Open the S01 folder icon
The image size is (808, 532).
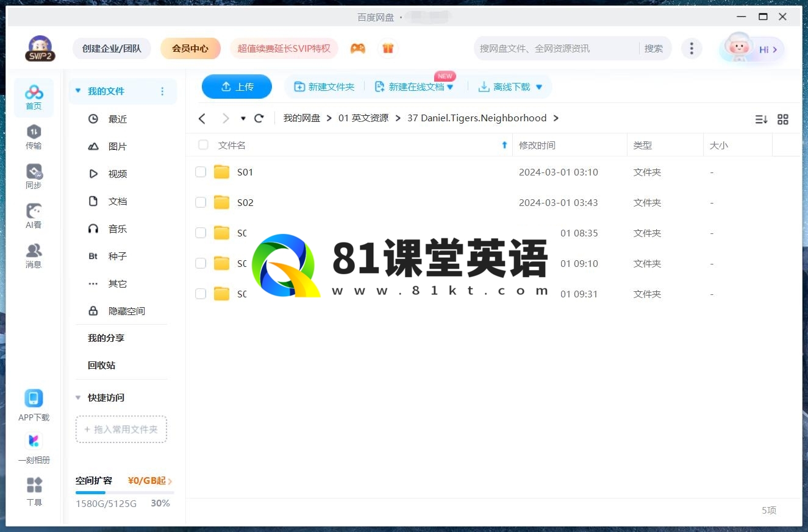[x=221, y=172]
